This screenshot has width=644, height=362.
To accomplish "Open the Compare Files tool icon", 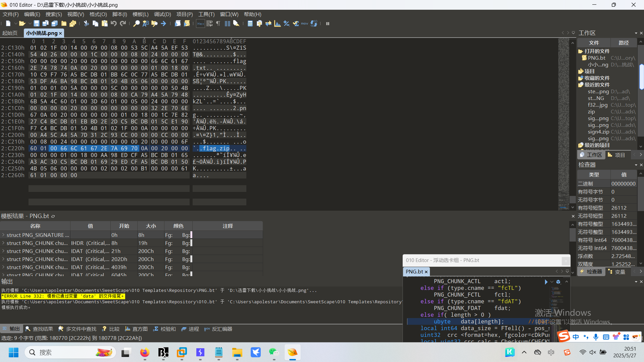I will coord(259,23).
